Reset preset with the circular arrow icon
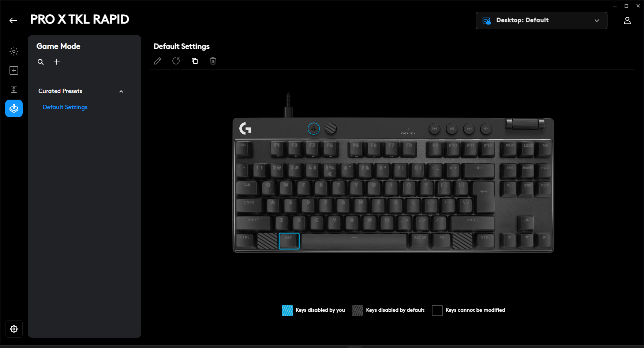Image resolution: width=644 pixels, height=348 pixels. coord(176,61)
